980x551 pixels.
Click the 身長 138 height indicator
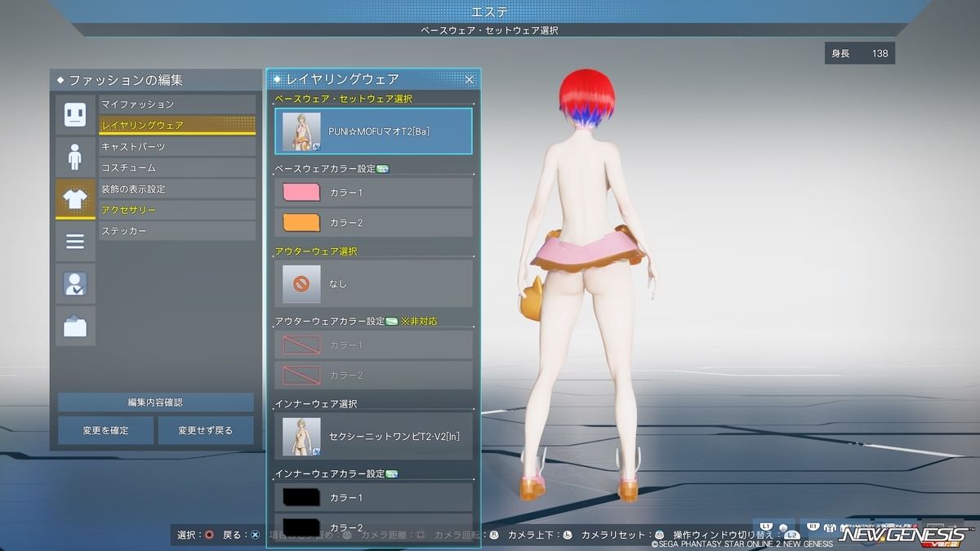pos(860,54)
